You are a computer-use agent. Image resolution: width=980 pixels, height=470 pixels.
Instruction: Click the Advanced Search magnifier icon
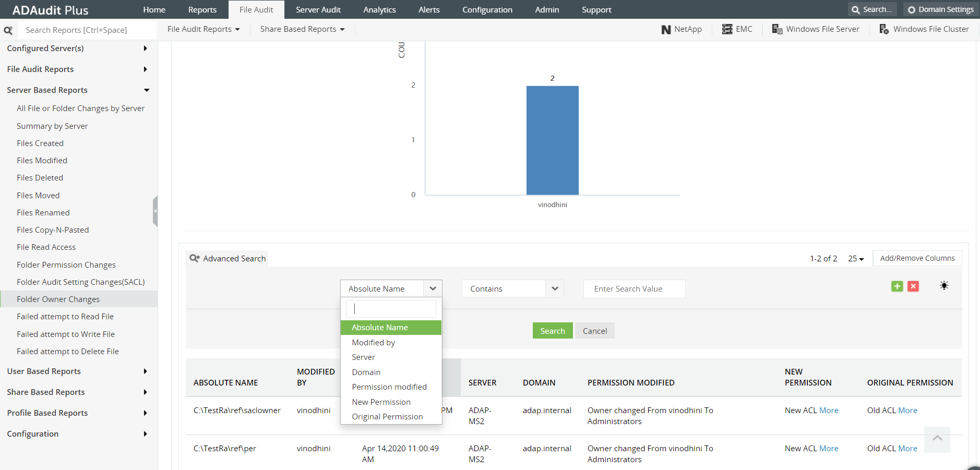[194, 258]
